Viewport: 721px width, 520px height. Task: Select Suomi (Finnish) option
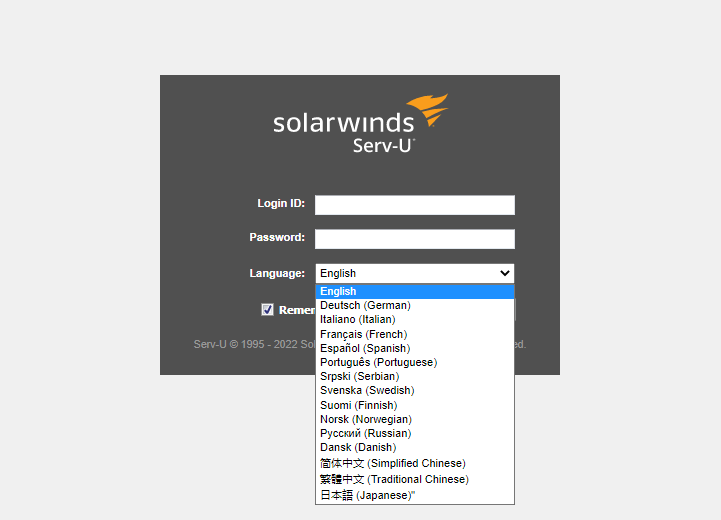415,405
